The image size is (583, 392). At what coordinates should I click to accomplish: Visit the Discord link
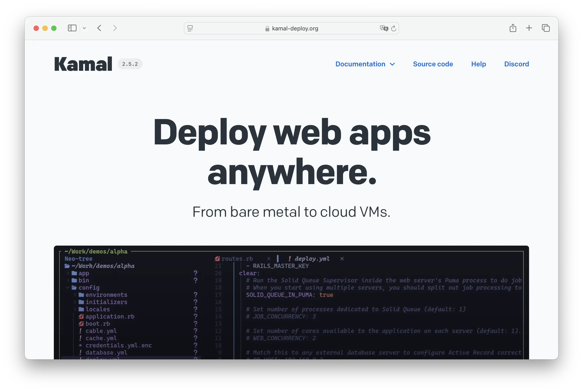click(516, 64)
